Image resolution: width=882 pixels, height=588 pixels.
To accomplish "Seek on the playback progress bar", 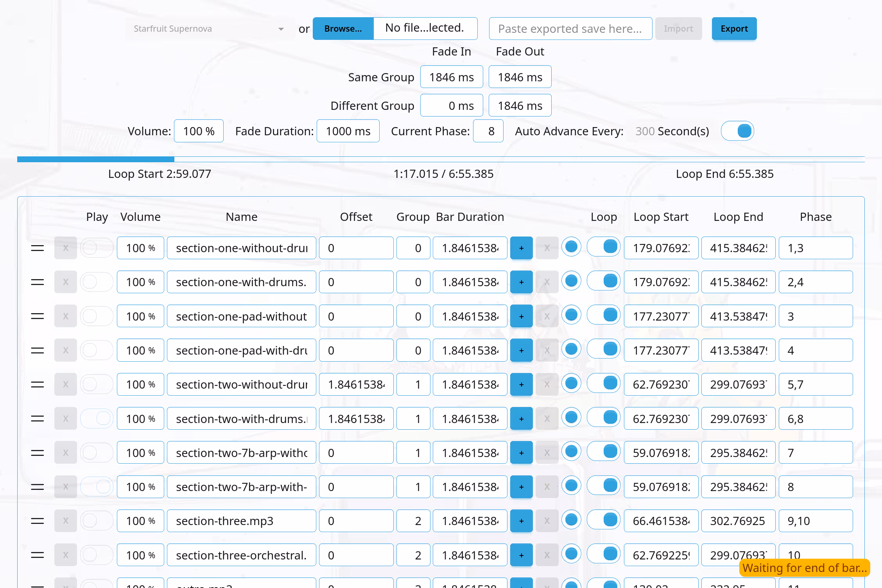I will [441, 159].
